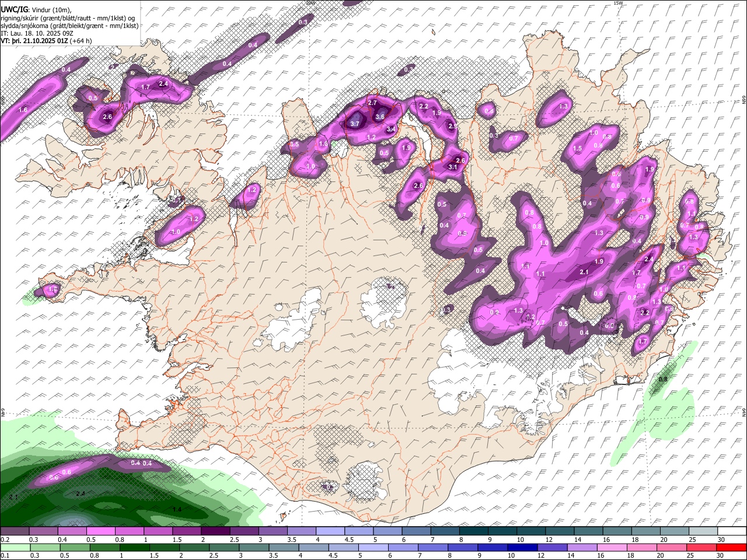The width and height of the screenshot is (747, 560).
Task: Pick the light pink swatch above the 16 rain label
Action: (612, 547)
